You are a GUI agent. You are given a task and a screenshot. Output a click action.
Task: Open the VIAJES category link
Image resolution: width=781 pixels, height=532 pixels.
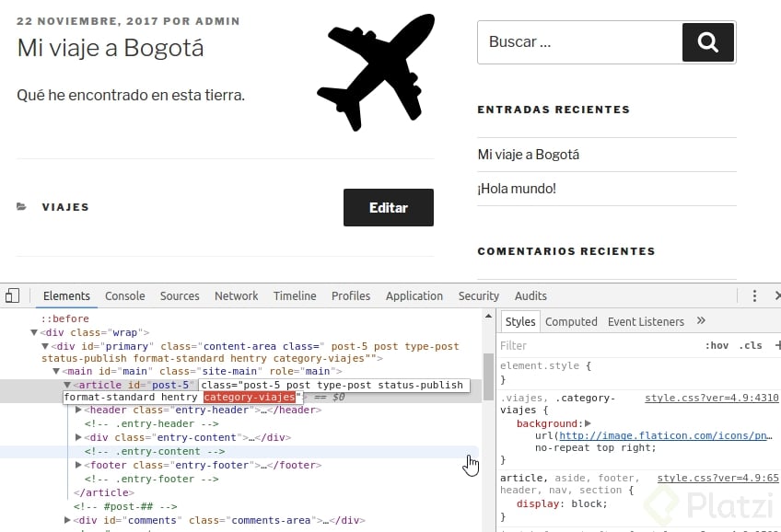pyautogui.click(x=65, y=207)
